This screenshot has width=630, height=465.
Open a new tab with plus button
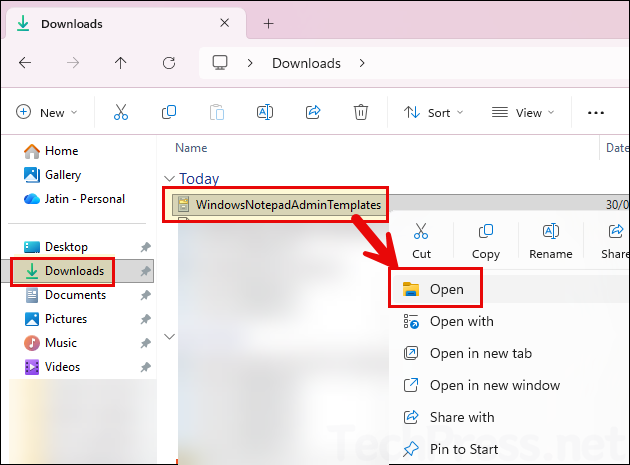268,23
